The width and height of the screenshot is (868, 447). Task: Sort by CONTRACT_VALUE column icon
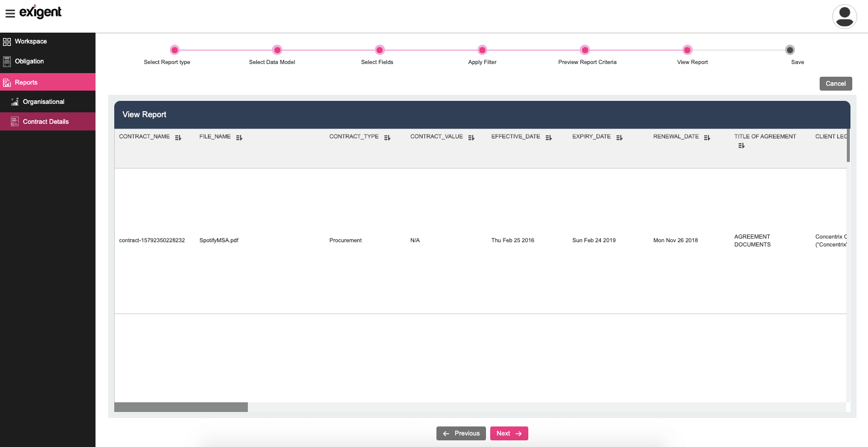tap(471, 138)
